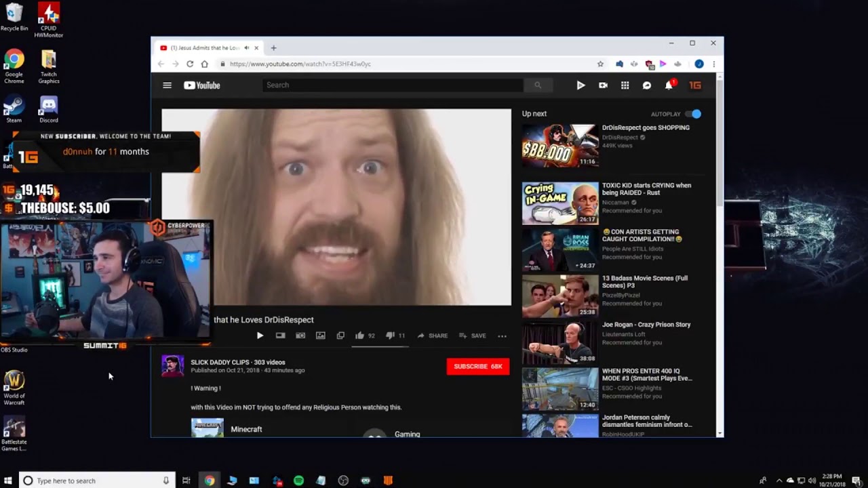Image resolution: width=868 pixels, height=488 pixels.
Task: Click the Share button
Action: point(433,335)
